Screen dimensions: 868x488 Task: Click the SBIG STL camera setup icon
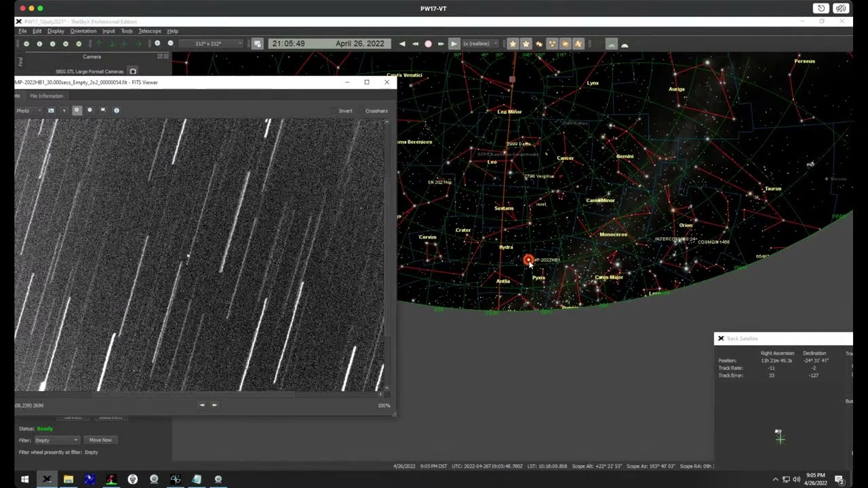(x=133, y=71)
